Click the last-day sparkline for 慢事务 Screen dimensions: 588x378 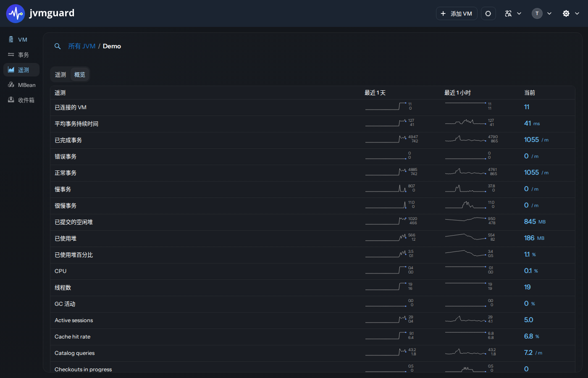tap(386, 188)
